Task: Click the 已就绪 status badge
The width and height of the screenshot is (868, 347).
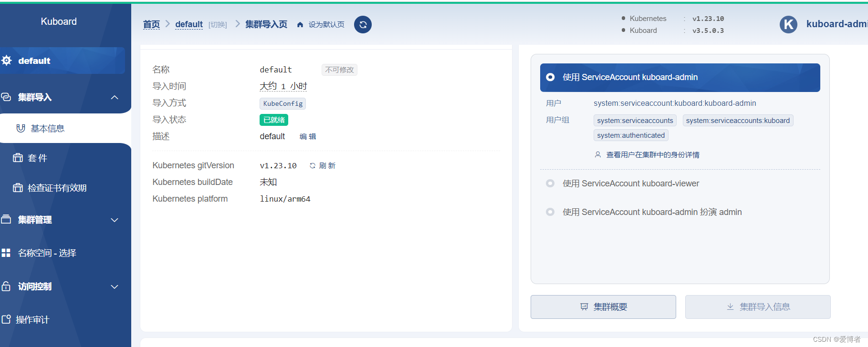Action: pos(274,120)
